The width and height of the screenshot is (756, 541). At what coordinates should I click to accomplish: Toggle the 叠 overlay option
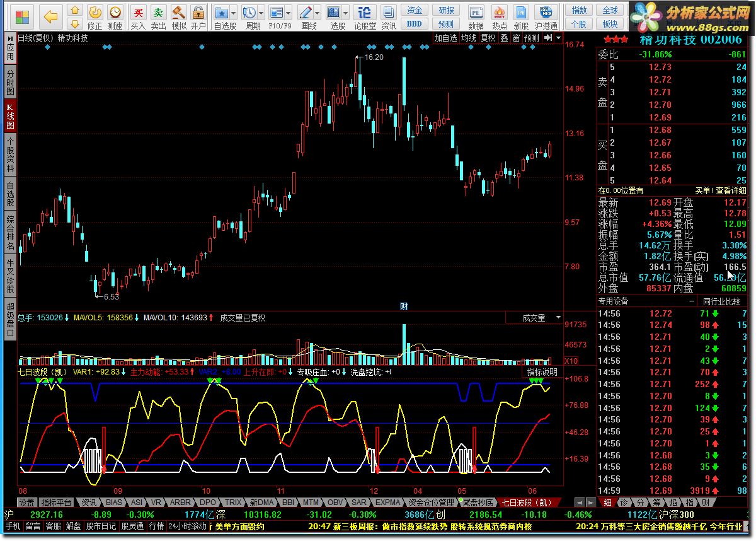[x=504, y=38]
